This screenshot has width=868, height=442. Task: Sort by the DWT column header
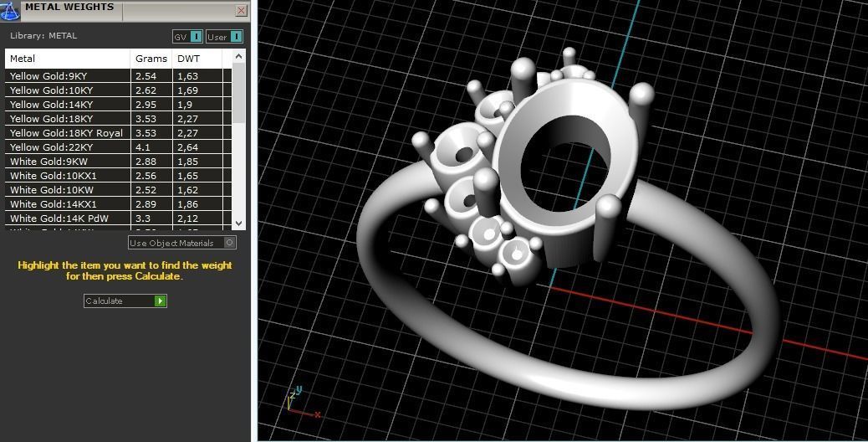click(x=197, y=58)
